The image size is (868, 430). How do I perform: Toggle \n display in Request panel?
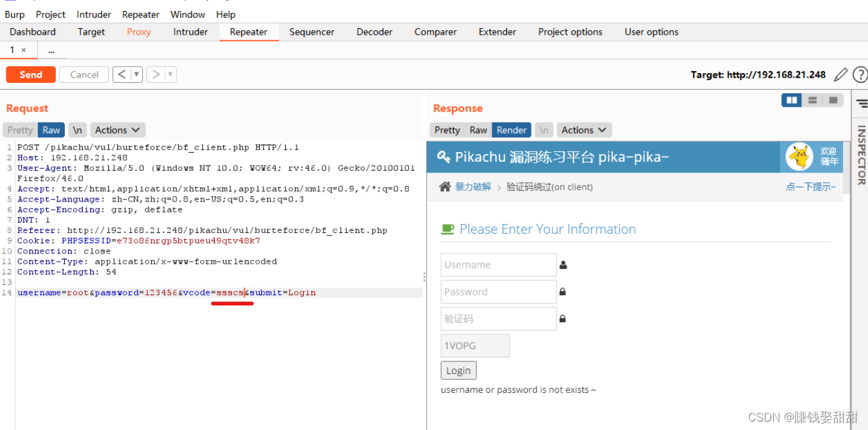tap(77, 130)
